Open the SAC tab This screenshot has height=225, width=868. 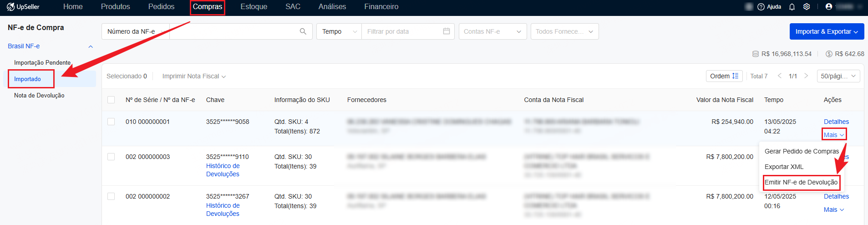click(x=293, y=7)
